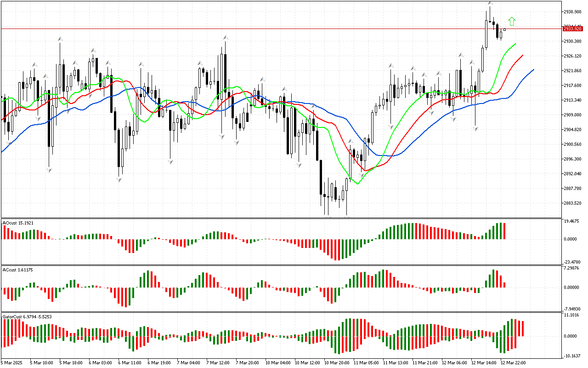588x368 pixels.
Task: Click the -23.4780 AOcust scale value
Action: tap(572, 262)
